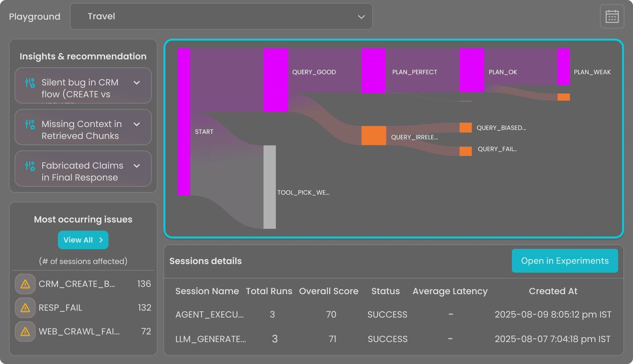Click the insights icon on Fabricated Claims card

click(29, 166)
